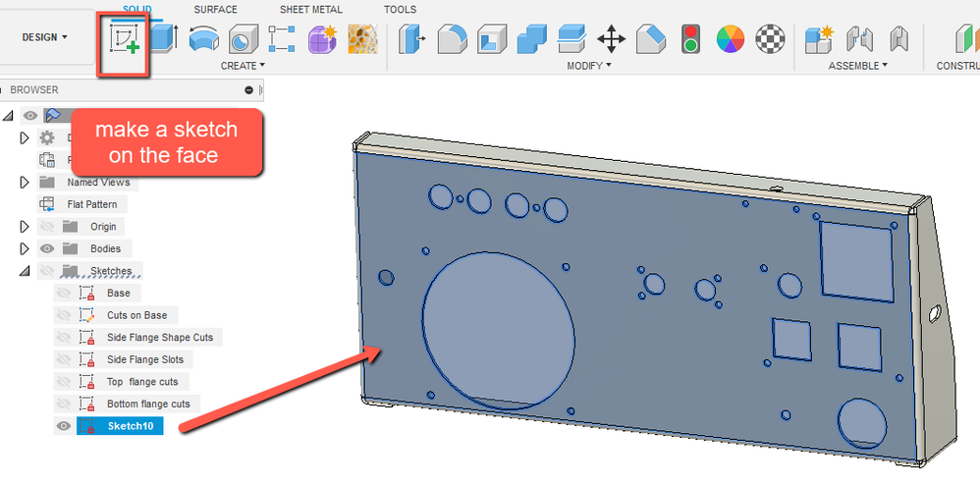This screenshot has width=980, height=486.
Task: Show the Base sketch with its eye
Action: point(63,293)
